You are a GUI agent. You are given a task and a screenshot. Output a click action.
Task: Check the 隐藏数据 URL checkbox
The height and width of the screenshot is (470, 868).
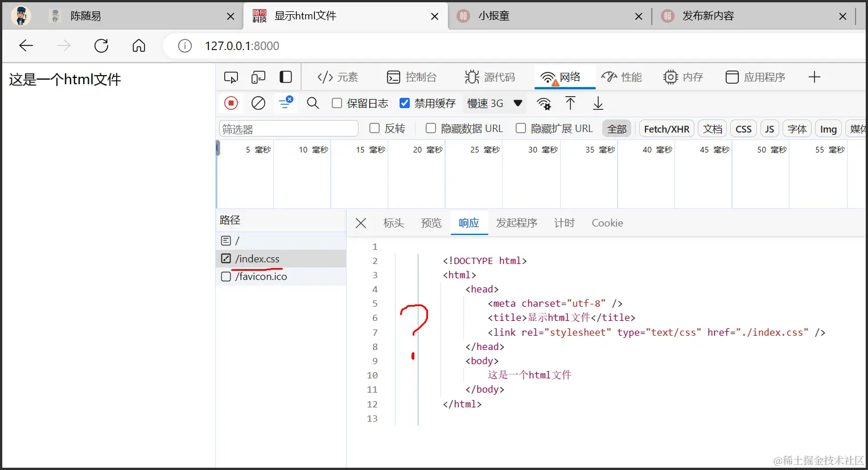tap(431, 129)
